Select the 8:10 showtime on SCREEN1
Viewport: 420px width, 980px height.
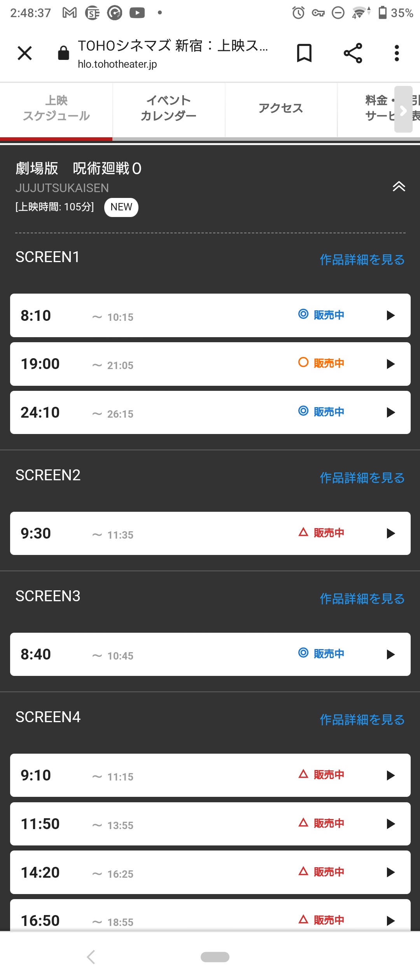[x=210, y=315]
